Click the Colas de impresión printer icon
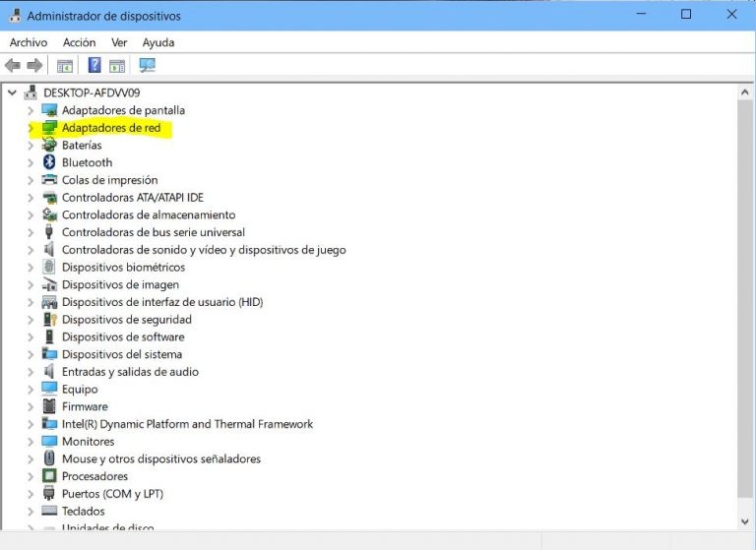 pyautogui.click(x=49, y=180)
